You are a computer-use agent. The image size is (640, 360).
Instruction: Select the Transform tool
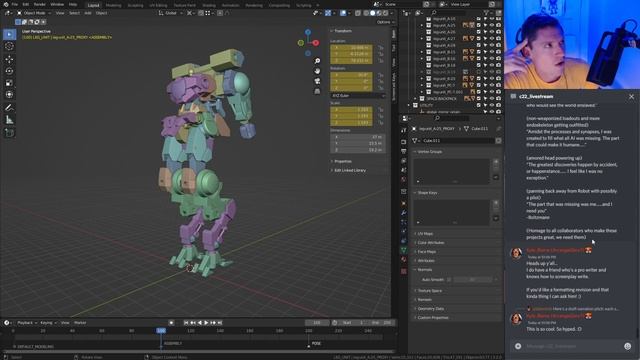coord(9,95)
